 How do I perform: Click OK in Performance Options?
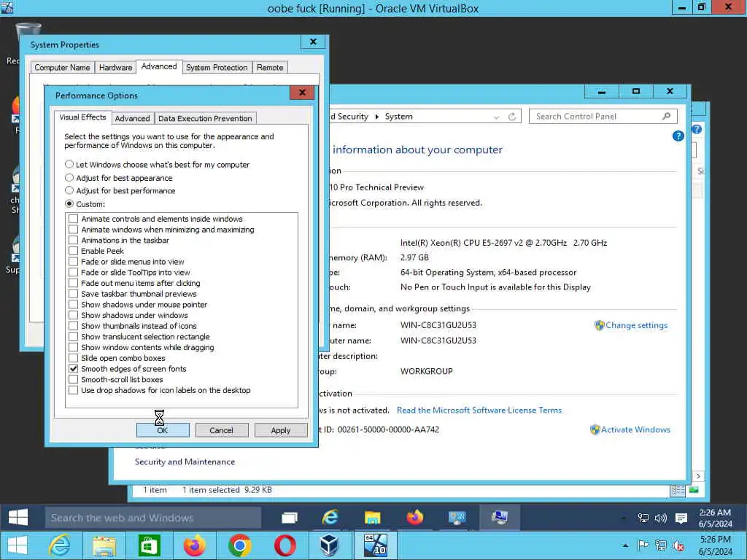163,430
